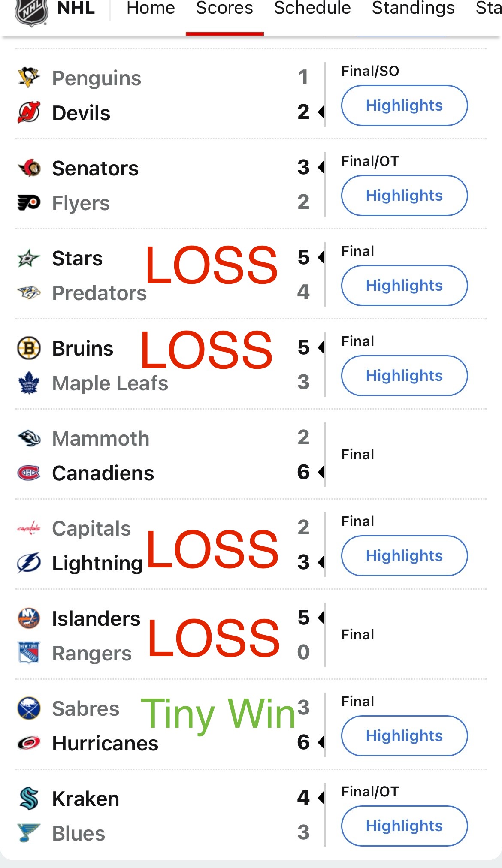
Task: Click the Philadelphia Flyers logo
Action: coord(29,202)
